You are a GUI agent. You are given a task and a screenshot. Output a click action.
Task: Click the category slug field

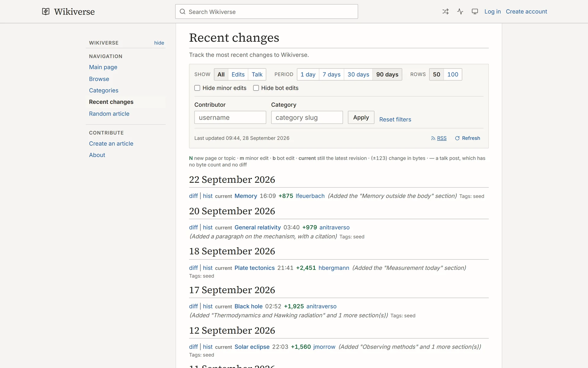pyautogui.click(x=307, y=117)
